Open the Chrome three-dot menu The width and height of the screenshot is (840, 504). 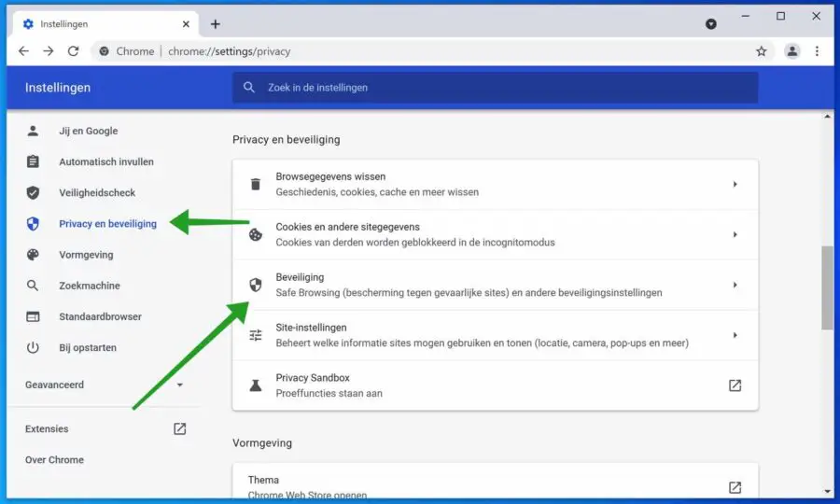pyautogui.click(x=817, y=51)
